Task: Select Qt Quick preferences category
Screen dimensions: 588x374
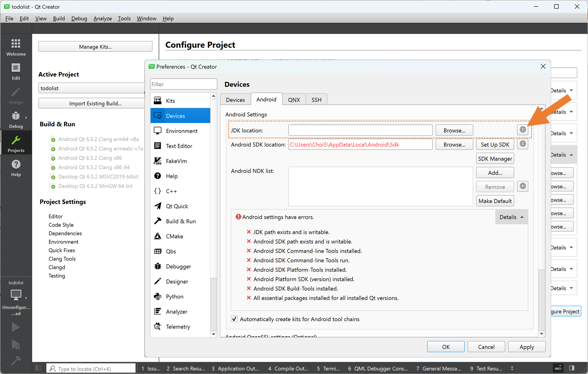Action: tap(180, 206)
